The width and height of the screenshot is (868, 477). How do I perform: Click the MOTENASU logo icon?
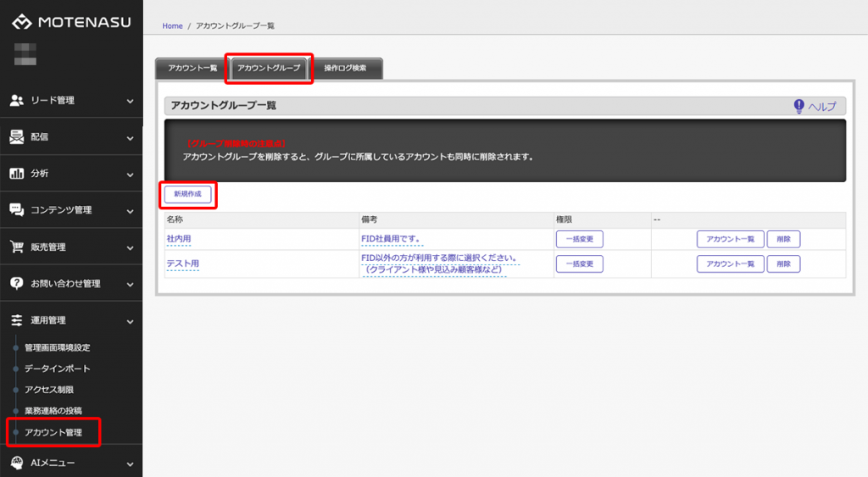[20, 21]
